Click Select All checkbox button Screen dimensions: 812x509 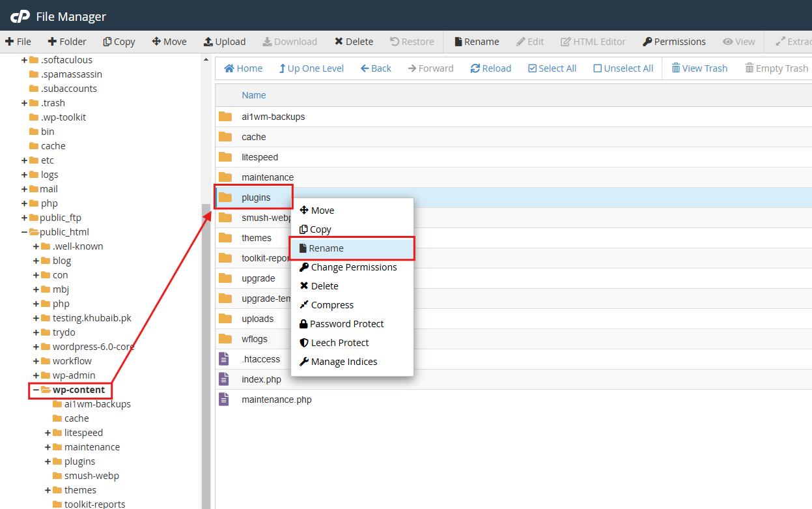(552, 68)
